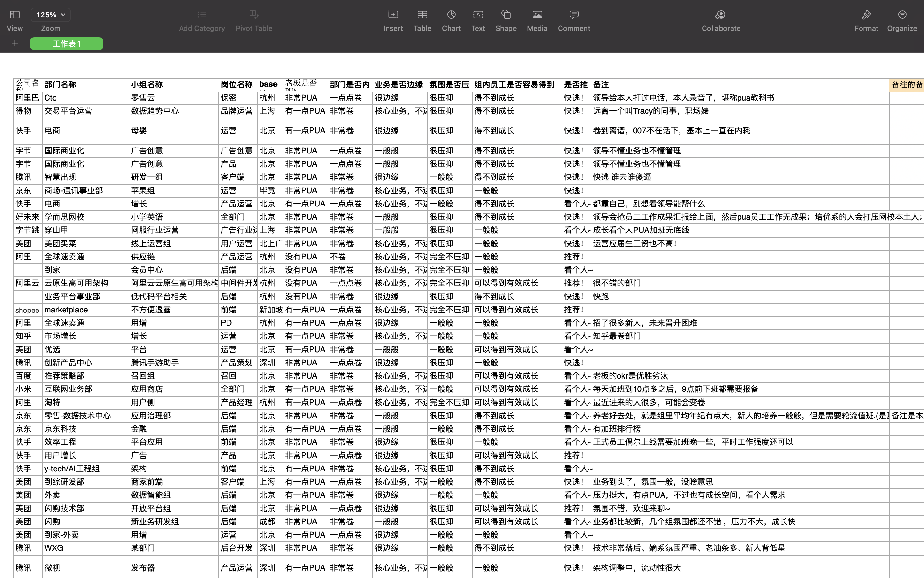
Task: Select the 推荐策略部 cell
Action: pos(86,376)
